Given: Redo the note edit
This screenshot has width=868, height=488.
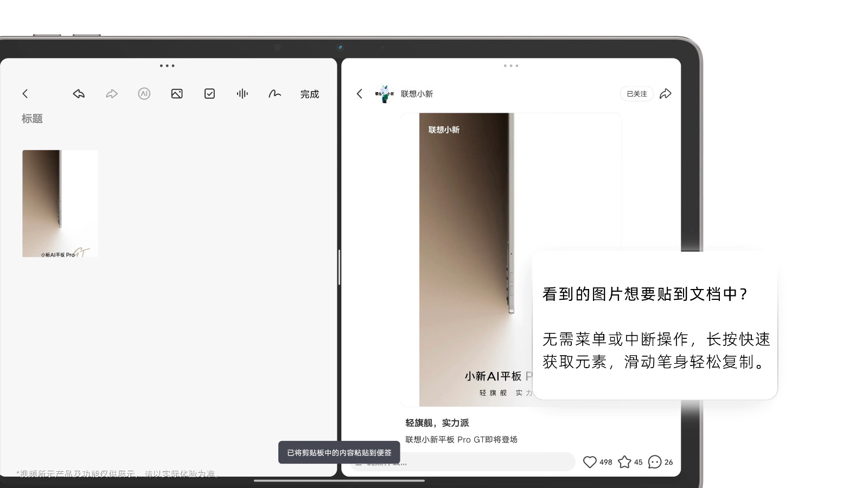Looking at the screenshot, I should point(112,94).
